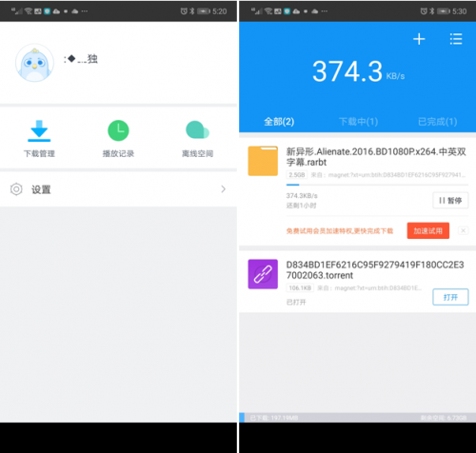Open 离线空间 offline space cloud icon
The width and height of the screenshot is (476, 453).
click(197, 130)
